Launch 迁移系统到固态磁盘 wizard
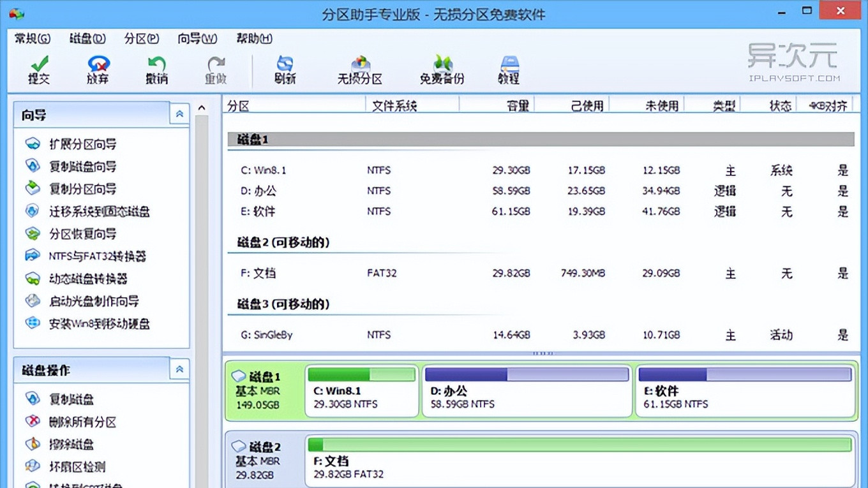Viewport: 868px width, 488px height. (91, 211)
